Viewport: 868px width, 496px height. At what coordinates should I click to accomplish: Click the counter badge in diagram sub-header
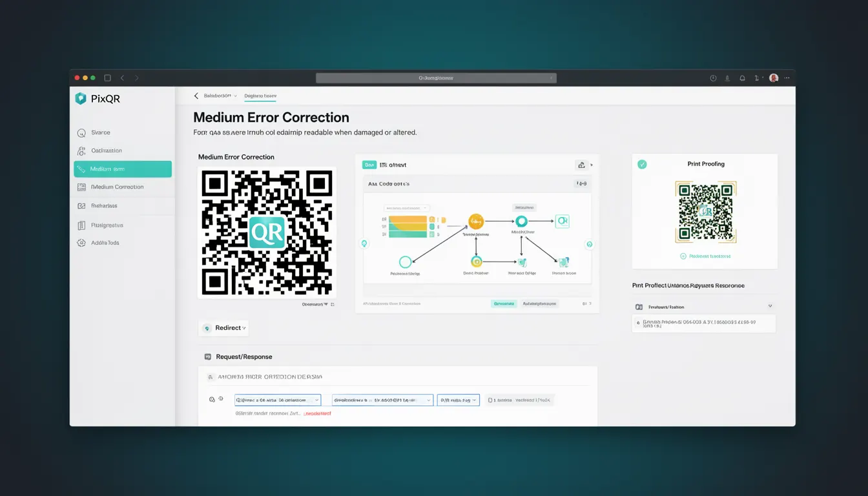[x=581, y=183]
